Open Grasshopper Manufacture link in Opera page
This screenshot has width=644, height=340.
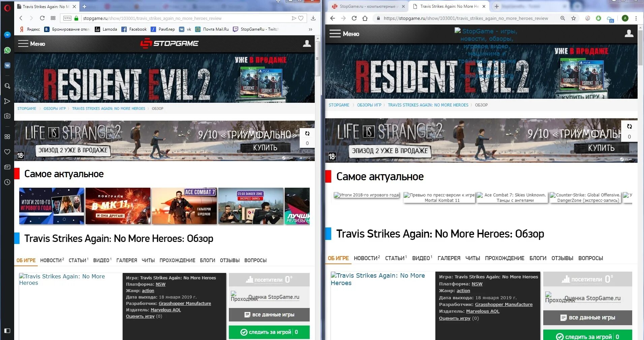tap(185, 303)
